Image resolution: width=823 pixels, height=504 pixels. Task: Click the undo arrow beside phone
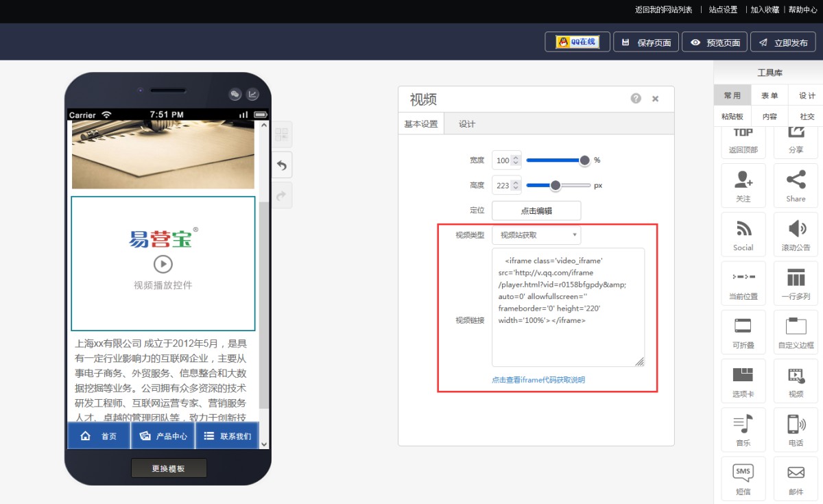pyautogui.click(x=282, y=165)
